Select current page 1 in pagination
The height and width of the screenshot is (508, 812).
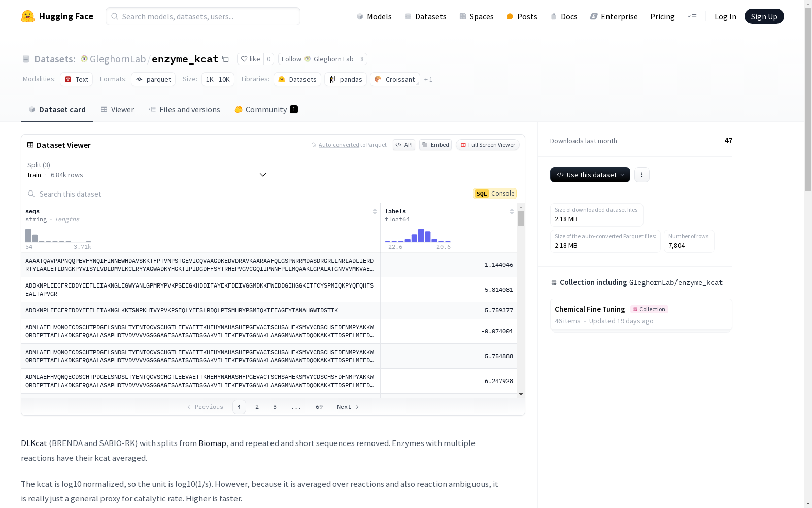click(239, 407)
